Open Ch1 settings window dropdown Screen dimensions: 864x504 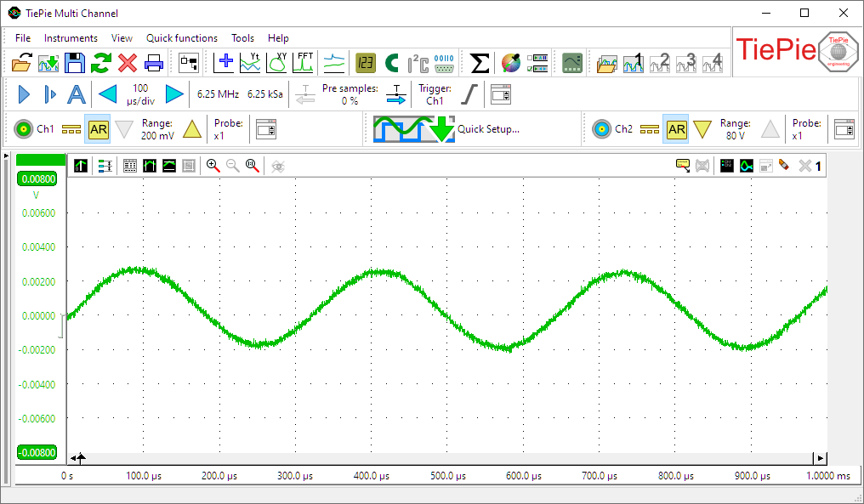tap(267, 129)
